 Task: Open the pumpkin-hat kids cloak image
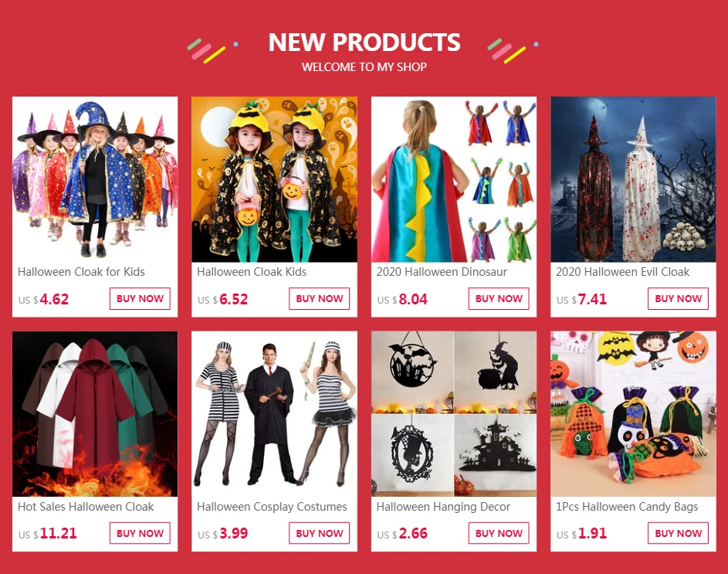(274, 179)
